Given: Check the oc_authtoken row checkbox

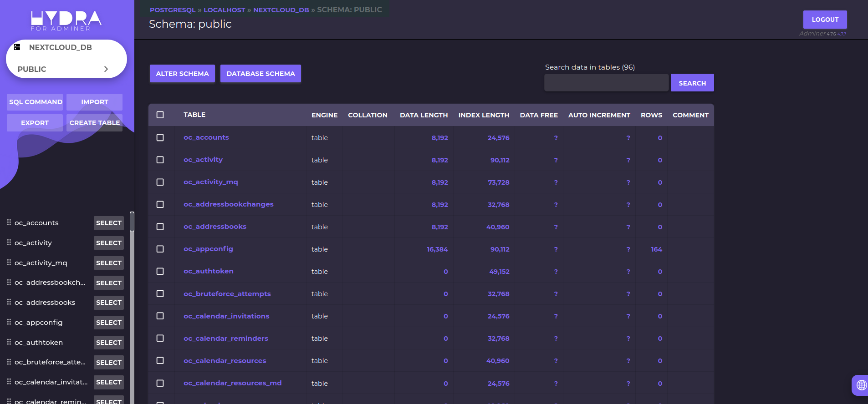Looking at the screenshot, I should pyautogui.click(x=160, y=271).
